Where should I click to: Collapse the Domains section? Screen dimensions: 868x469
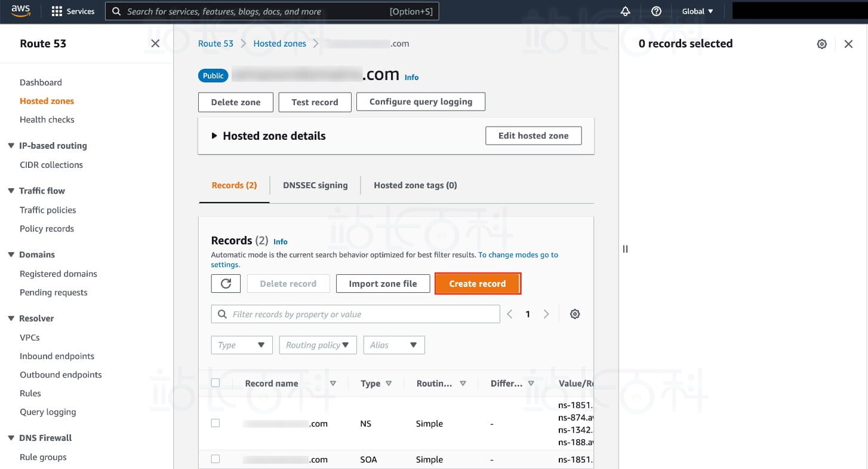pos(11,255)
